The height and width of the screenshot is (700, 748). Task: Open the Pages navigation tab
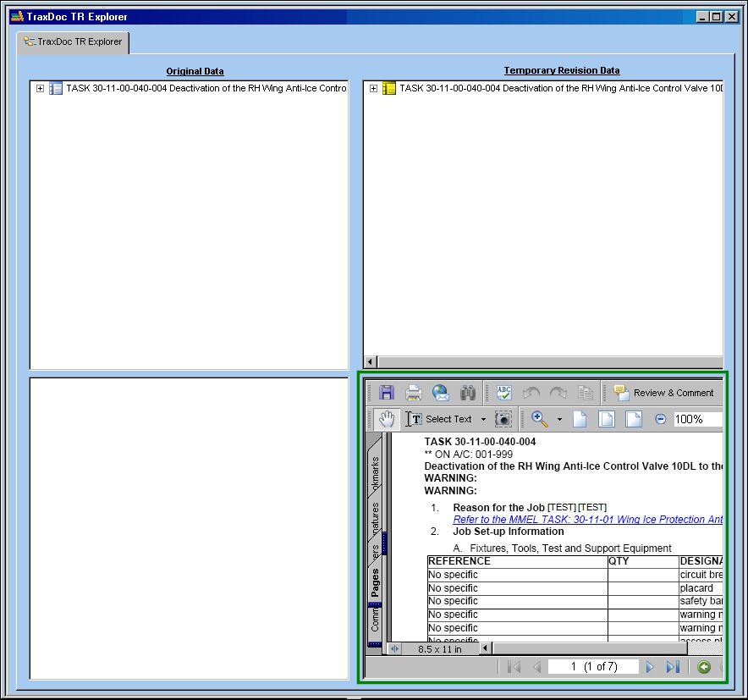point(375,582)
